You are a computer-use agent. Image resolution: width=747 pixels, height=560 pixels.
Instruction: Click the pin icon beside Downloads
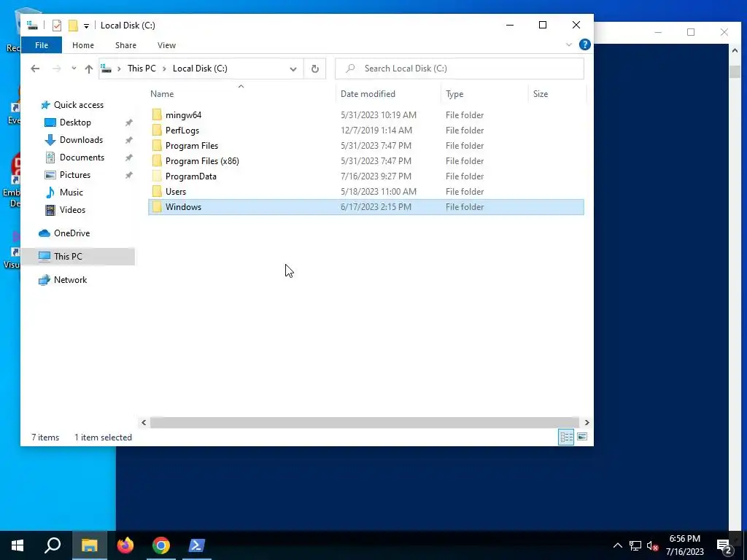[x=128, y=140]
